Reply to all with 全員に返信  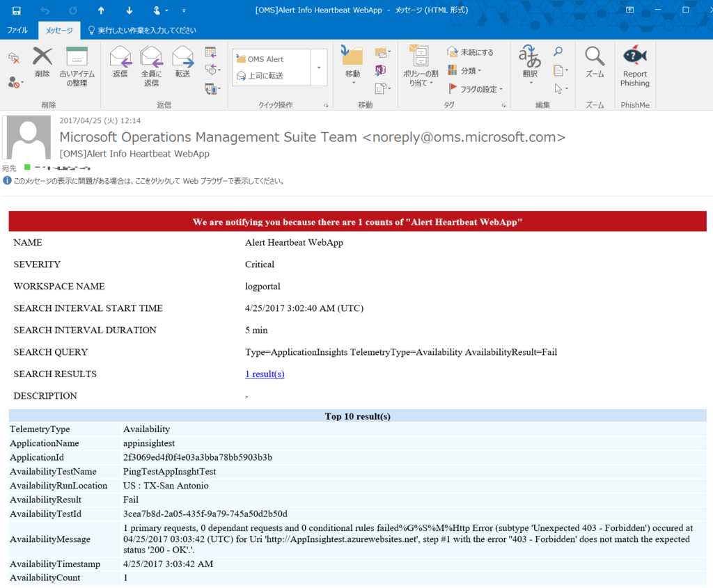click(x=151, y=66)
